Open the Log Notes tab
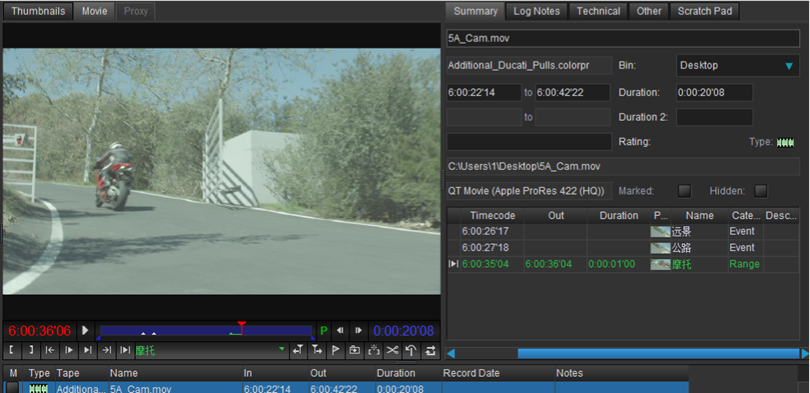 pos(537,11)
